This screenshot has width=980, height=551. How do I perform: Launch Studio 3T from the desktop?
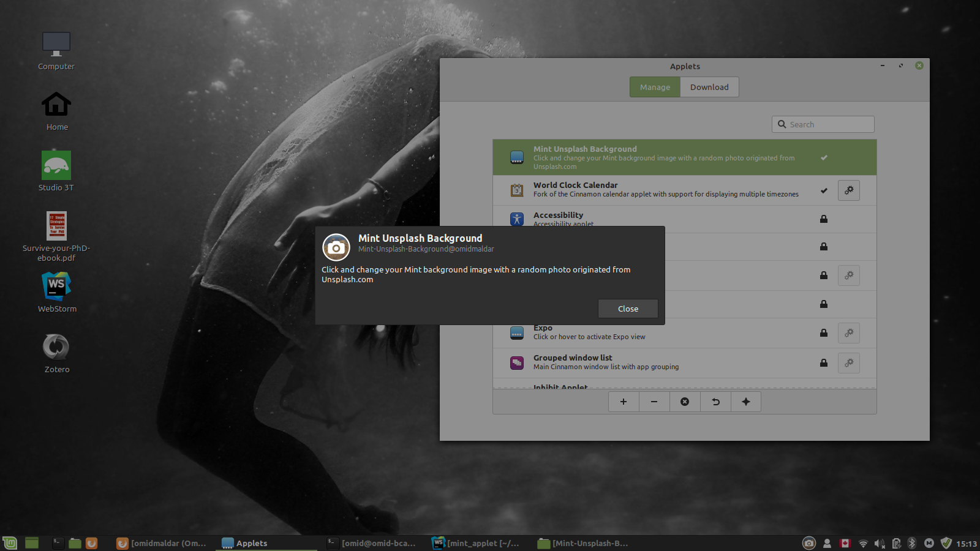click(56, 171)
